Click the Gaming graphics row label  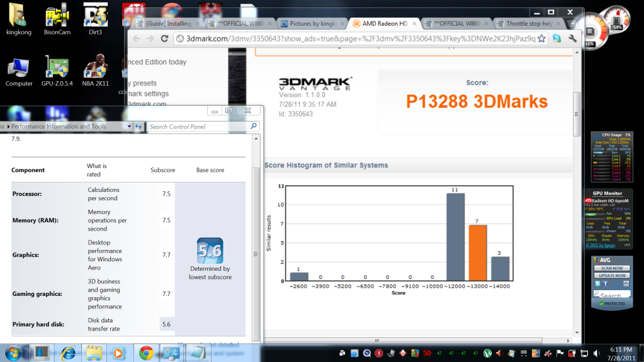pos(37,294)
